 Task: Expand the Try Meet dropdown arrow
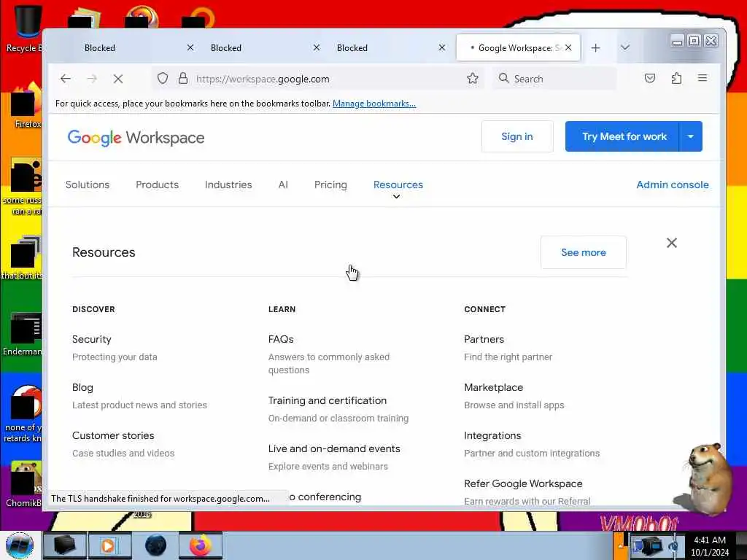[x=690, y=136]
